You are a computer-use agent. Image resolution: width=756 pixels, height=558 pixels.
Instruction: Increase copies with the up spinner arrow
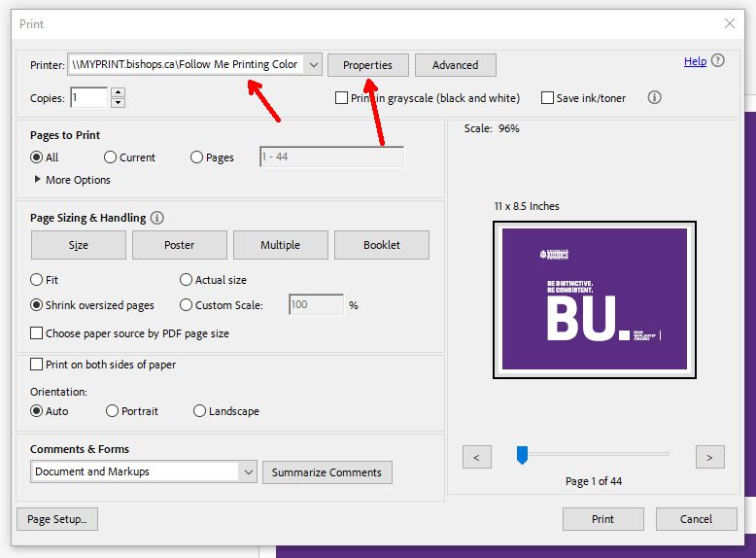(x=118, y=92)
